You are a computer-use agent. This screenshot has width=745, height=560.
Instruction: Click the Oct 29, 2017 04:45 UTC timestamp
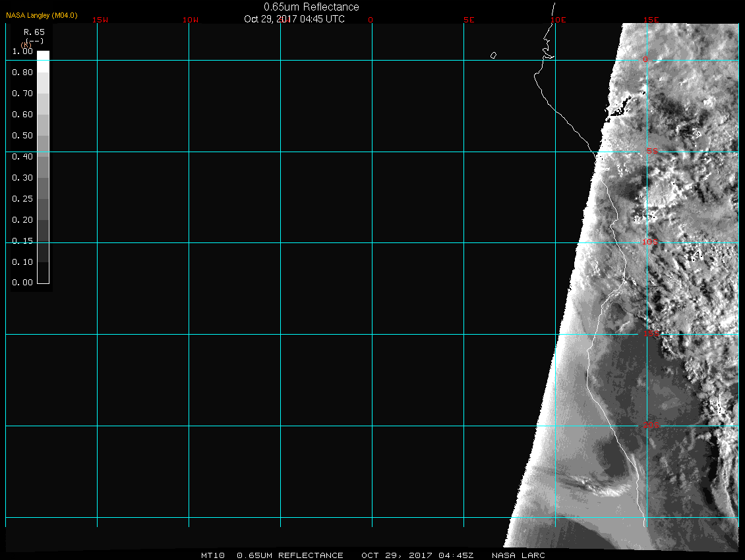coord(294,19)
